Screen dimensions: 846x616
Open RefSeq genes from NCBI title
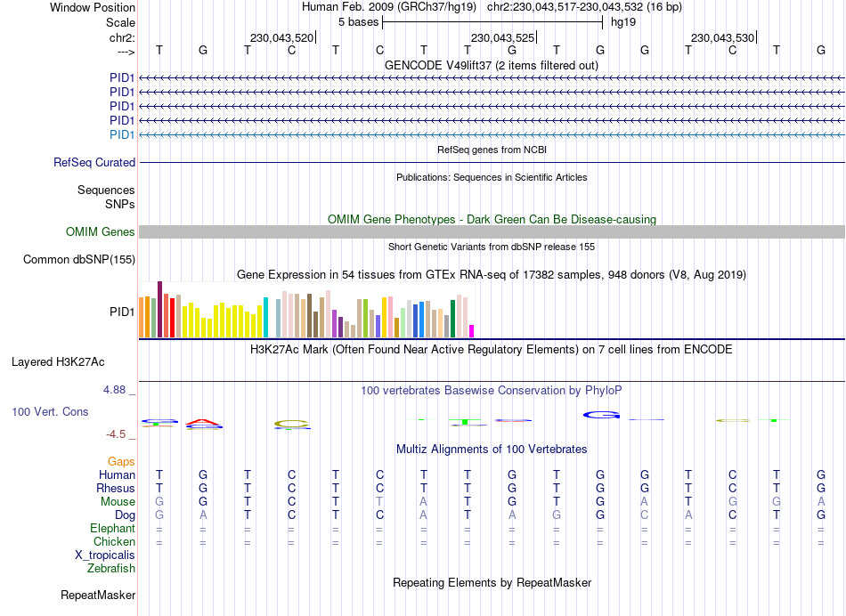point(492,150)
